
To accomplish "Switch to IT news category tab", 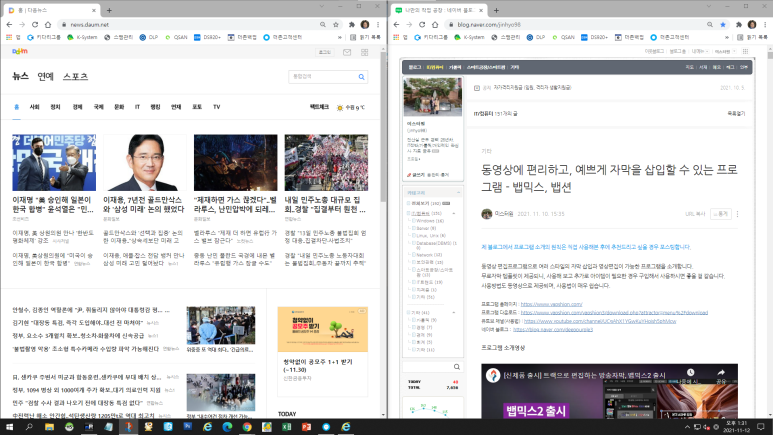I will pos(137,107).
